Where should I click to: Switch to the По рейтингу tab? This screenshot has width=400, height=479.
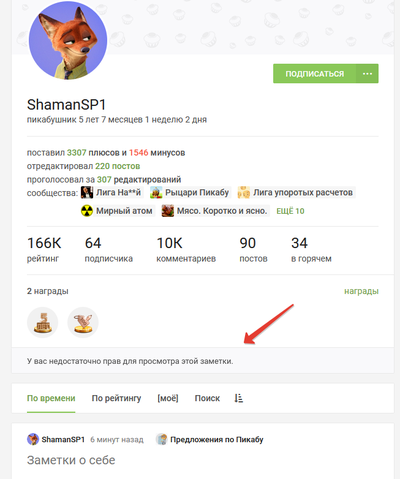(116, 398)
